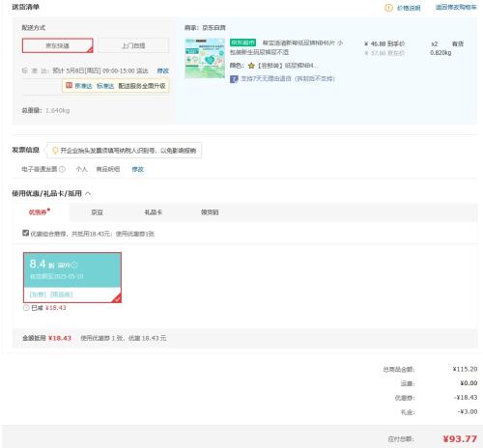Screen dimensions: 483x448
Task: Go back via 返回修改购物车 link
Action: (x=456, y=7)
